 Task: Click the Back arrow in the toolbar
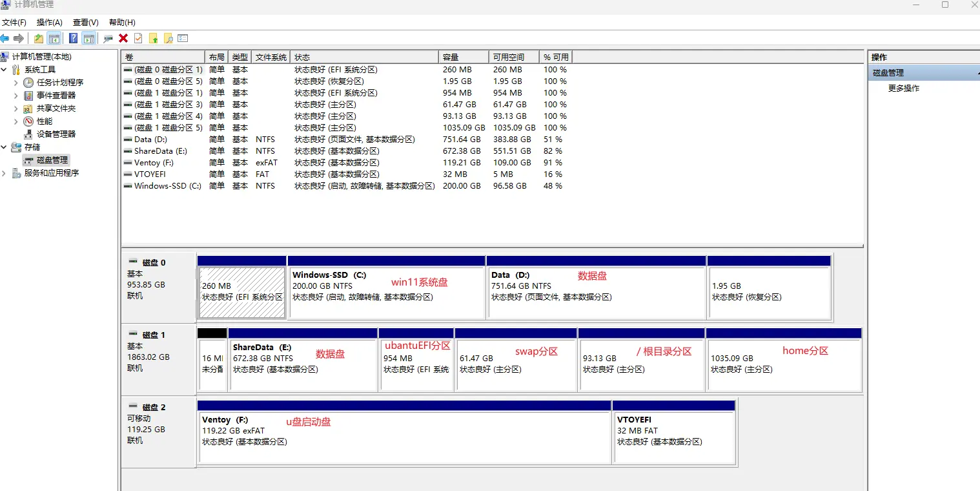click(x=5, y=39)
